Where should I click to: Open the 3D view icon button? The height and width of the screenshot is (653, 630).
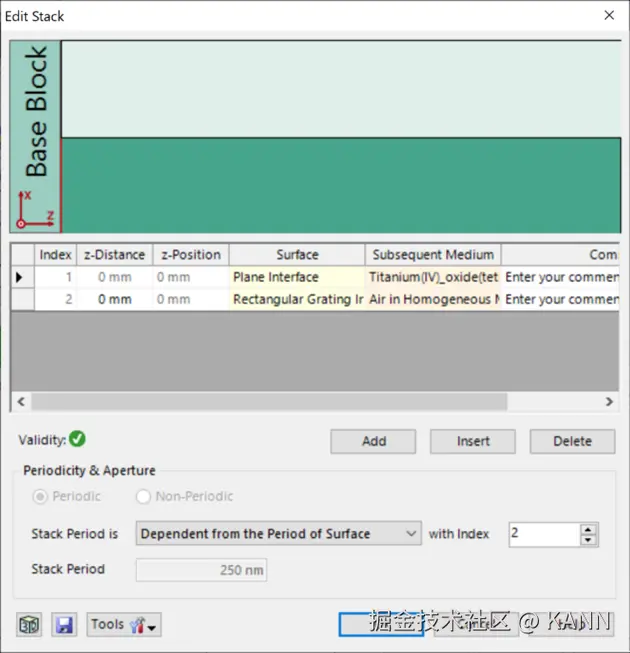29,624
